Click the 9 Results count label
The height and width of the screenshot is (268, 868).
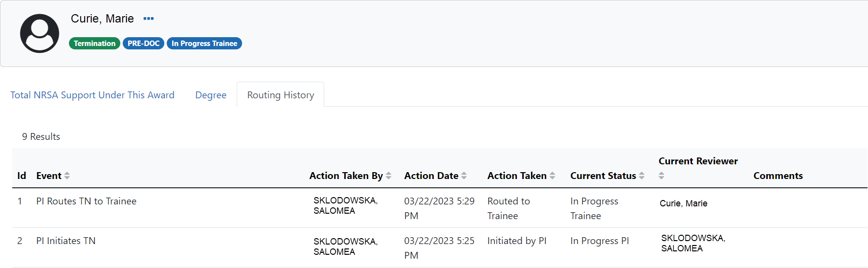[41, 136]
